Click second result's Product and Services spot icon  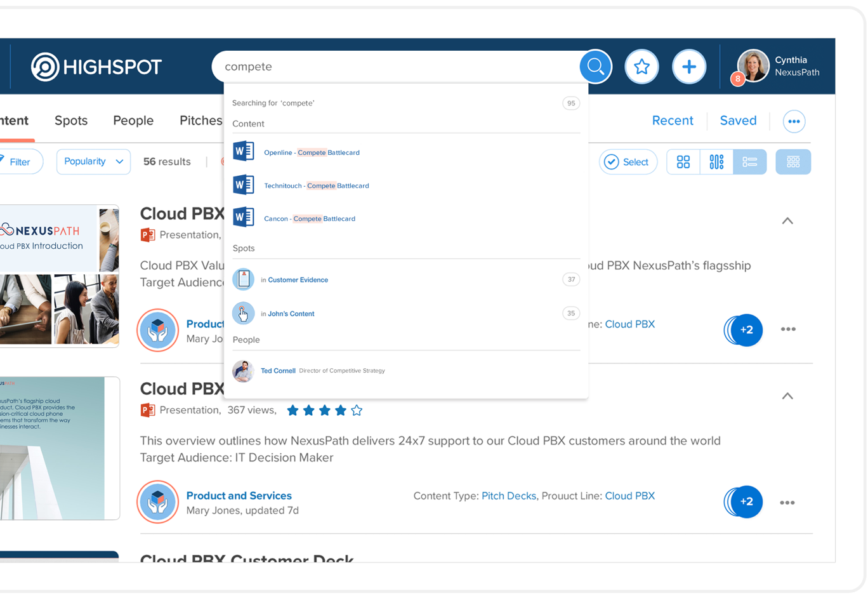click(x=158, y=502)
